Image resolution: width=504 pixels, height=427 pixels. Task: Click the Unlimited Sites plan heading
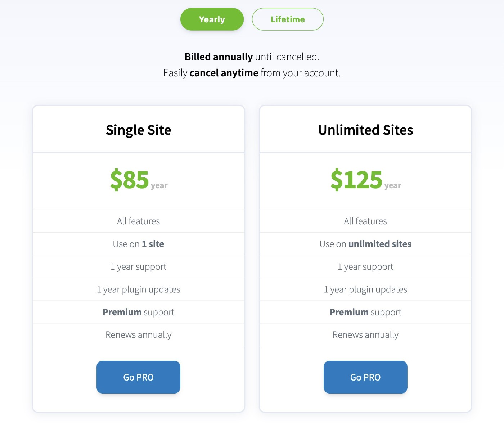[365, 130]
